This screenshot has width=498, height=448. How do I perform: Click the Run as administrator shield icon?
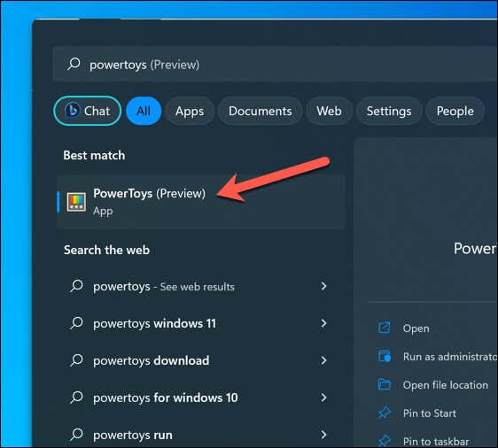(x=385, y=356)
